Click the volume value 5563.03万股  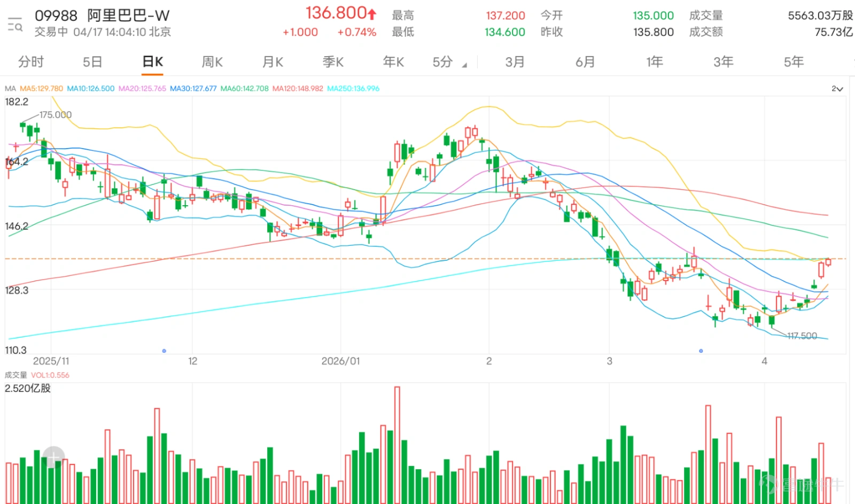point(820,15)
